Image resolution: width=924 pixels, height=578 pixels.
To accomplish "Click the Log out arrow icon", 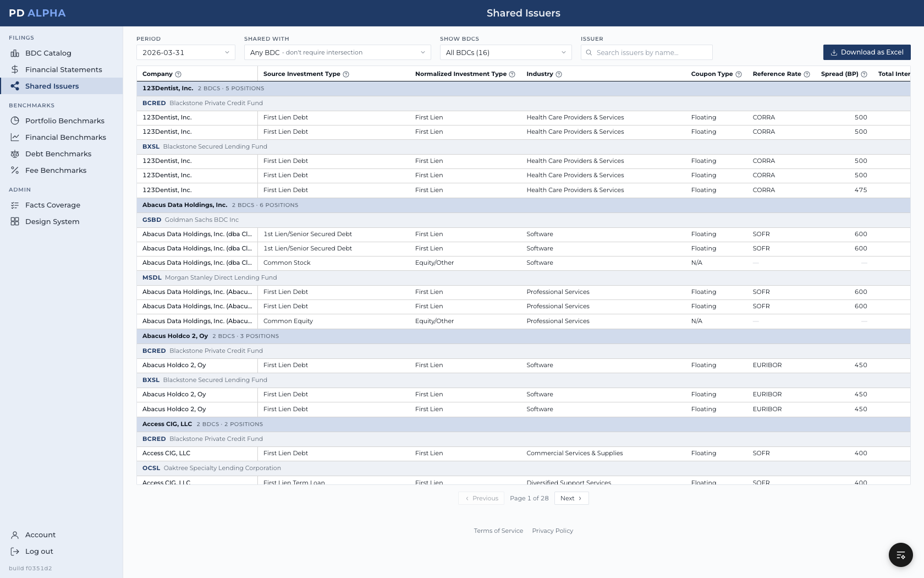I will 15,552.
